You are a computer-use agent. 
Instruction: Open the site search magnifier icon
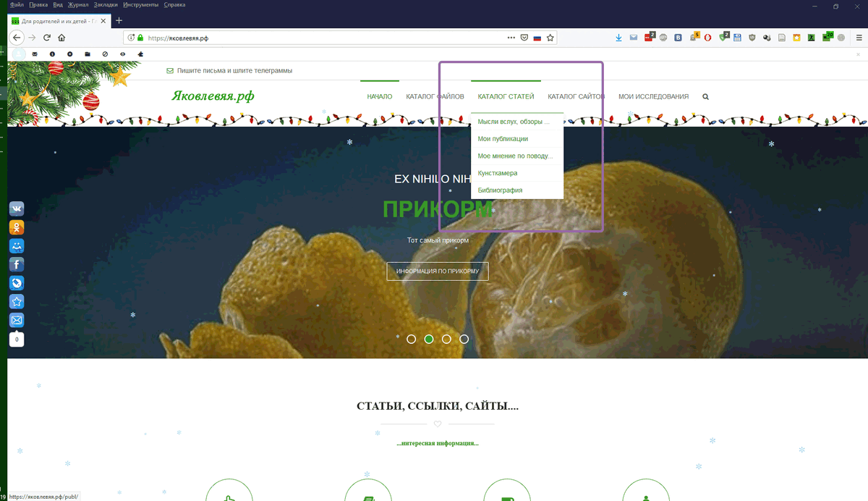pos(705,96)
